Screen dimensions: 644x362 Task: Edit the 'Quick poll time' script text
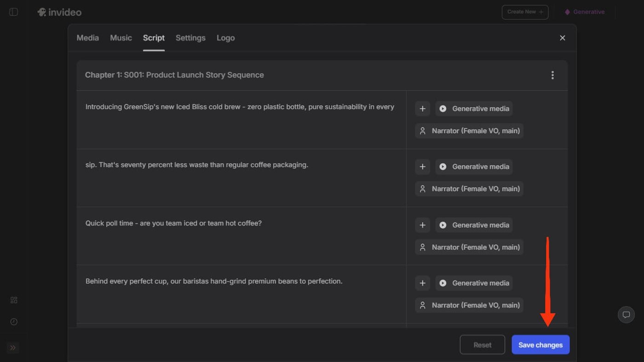173,224
